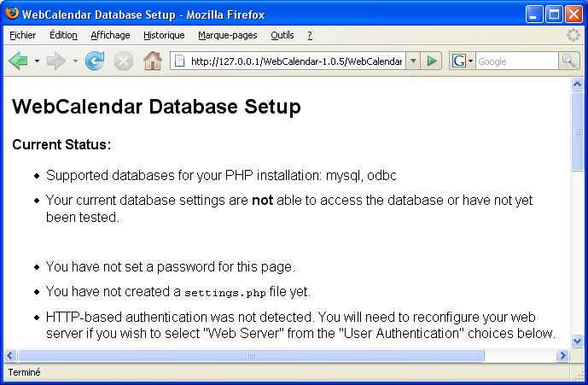
Task: Open the Outils menu
Action: click(x=282, y=35)
